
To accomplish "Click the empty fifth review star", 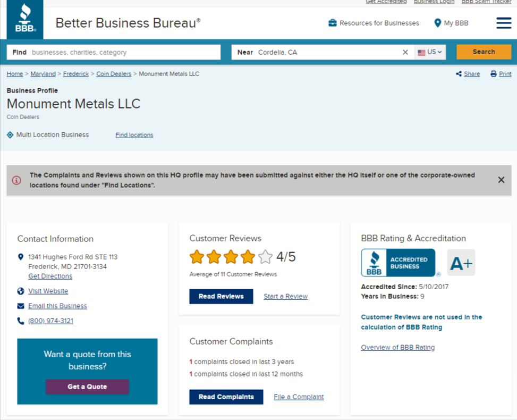I will (x=266, y=257).
